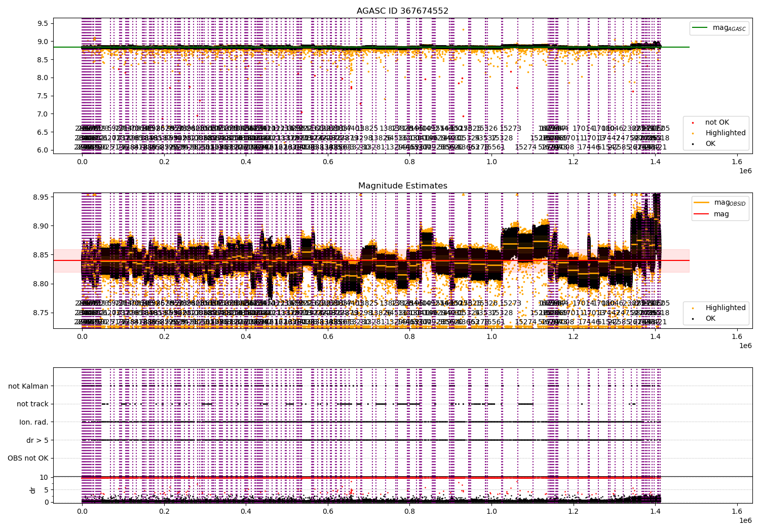Click the 'not Kalman' y-axis label
Image resolution: width=760 pixels, height=532 pixels.
click(28, 386)
